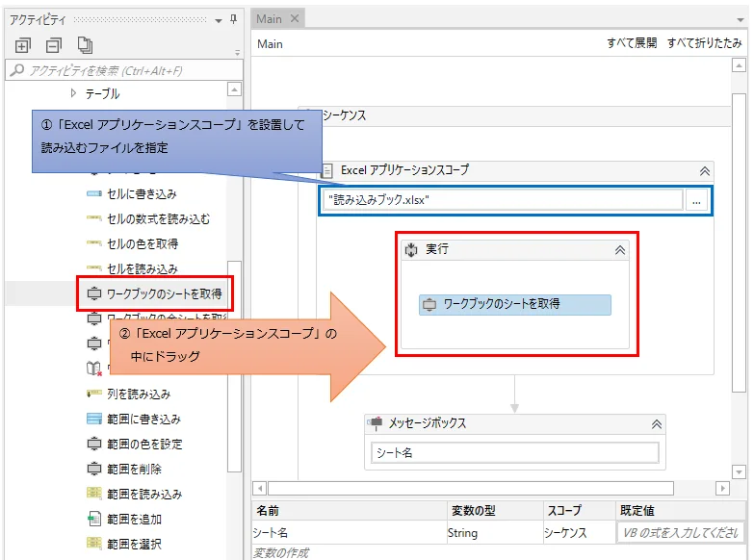
Task: Open the シーケンス scope cell
Action: 579,533
